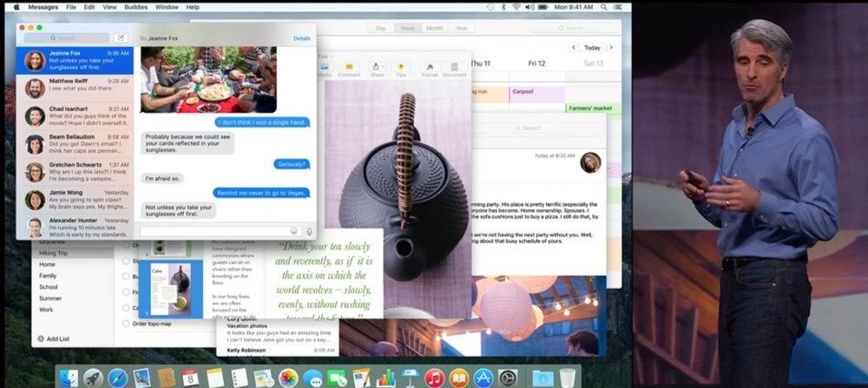868x388 pixels.
Task: Launch Launchpad rocket icon in Dock
Action: 93,378
